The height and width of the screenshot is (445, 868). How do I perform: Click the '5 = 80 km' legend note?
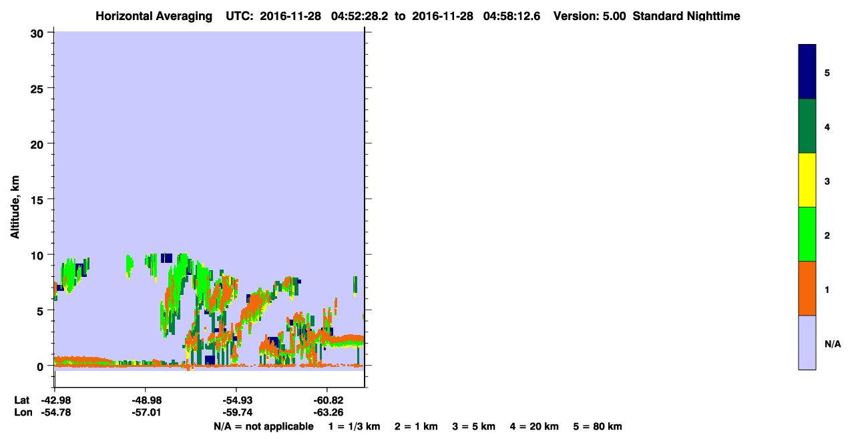(598, 427)
